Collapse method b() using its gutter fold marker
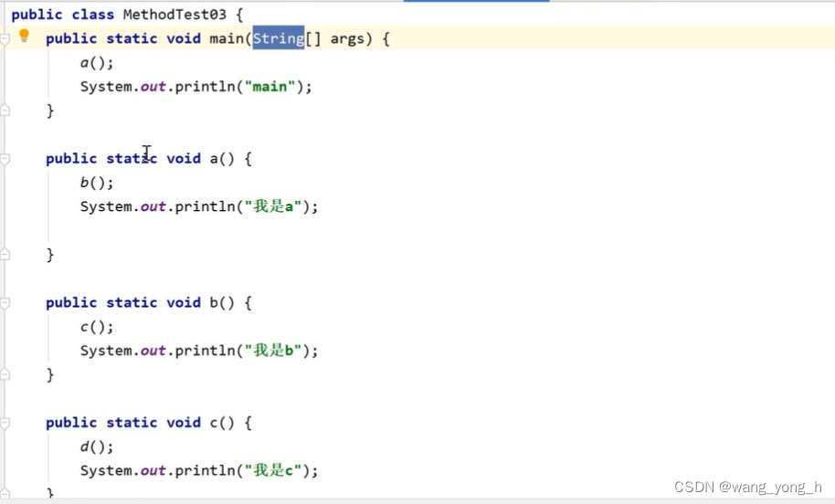The height and width of the screenshot is (504, 835). tap(5, 303)
